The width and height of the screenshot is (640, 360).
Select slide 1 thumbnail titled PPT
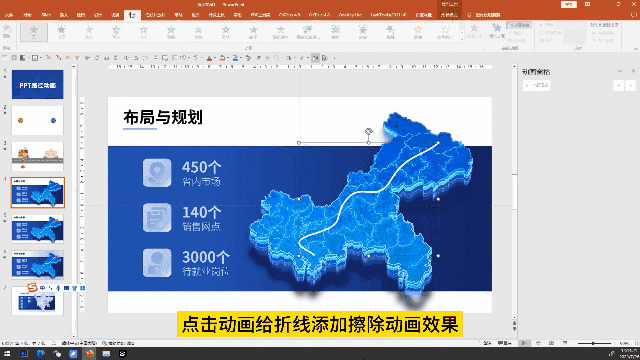point(38,84)
